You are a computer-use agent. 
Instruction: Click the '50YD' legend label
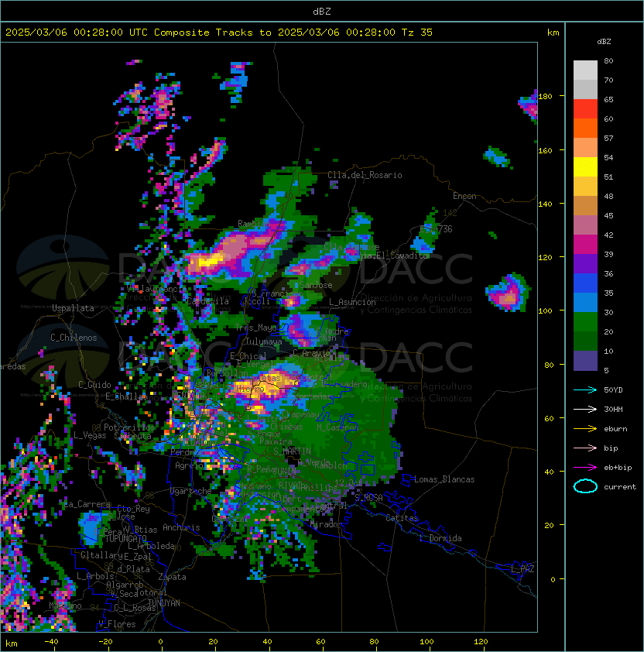[613, 390]
